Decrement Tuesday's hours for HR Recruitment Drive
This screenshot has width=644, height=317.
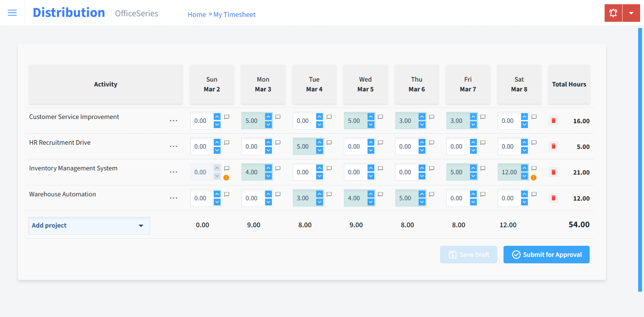[x=319, y=149]
